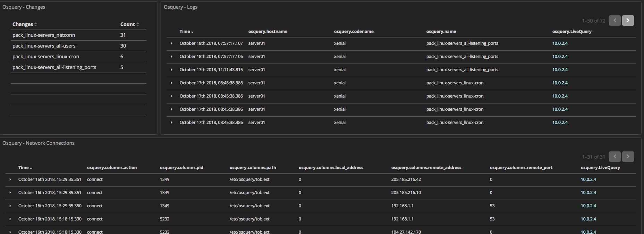
Task: Expand the 07:57:17.107 October 18th log row
Action: pyautogui.click(x=171, y=43)
